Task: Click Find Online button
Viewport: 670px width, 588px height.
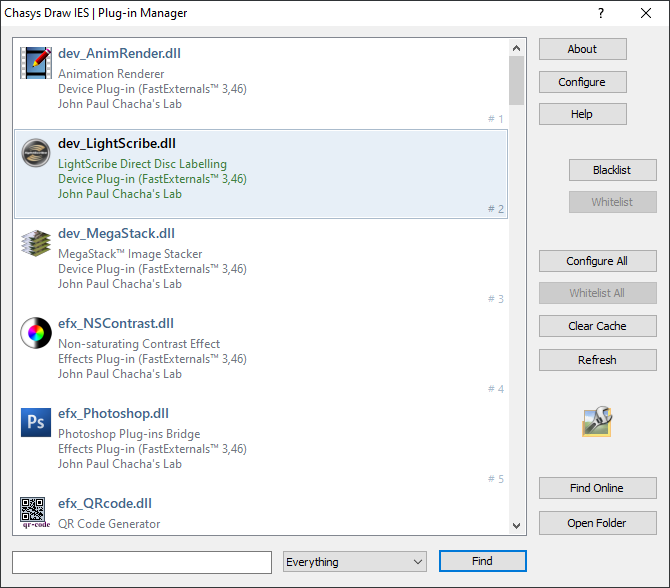Action: coord(597,488)
